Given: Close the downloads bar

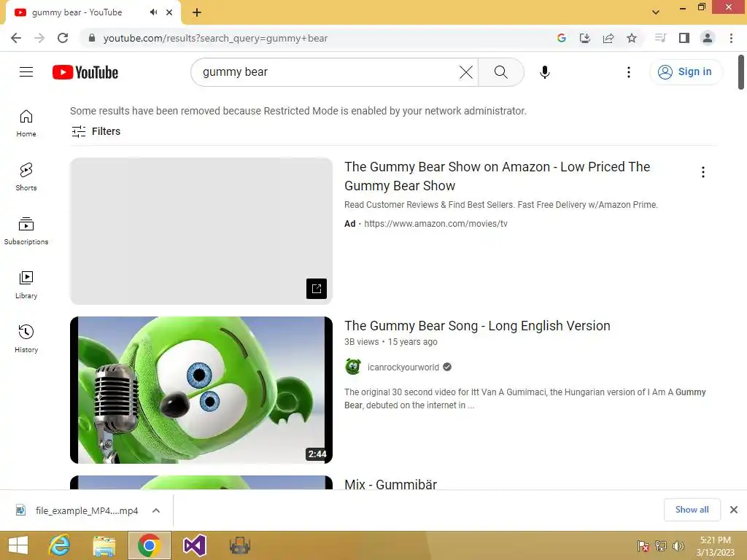Looking at the screenshot, I should [734, 510].
